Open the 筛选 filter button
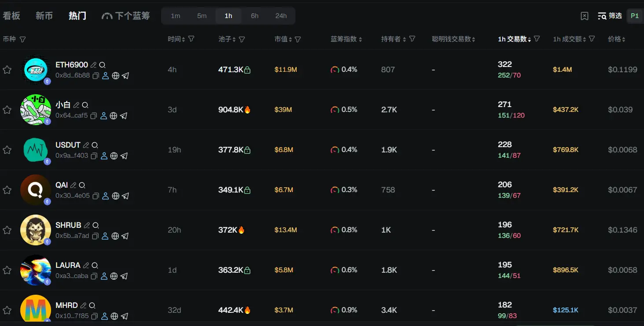Image resolution: width=644 pixels, height=326 pixels. [x=610, y=16]
